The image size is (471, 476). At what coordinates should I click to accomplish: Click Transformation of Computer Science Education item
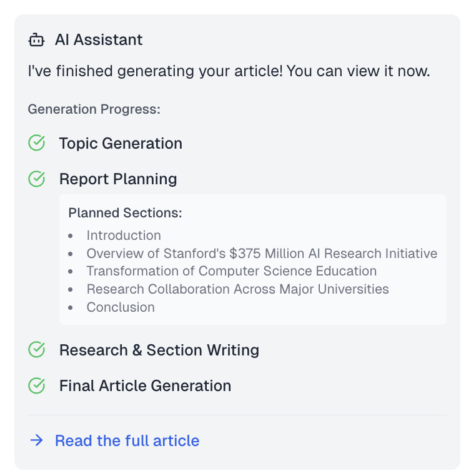click(x=231, y=271)
